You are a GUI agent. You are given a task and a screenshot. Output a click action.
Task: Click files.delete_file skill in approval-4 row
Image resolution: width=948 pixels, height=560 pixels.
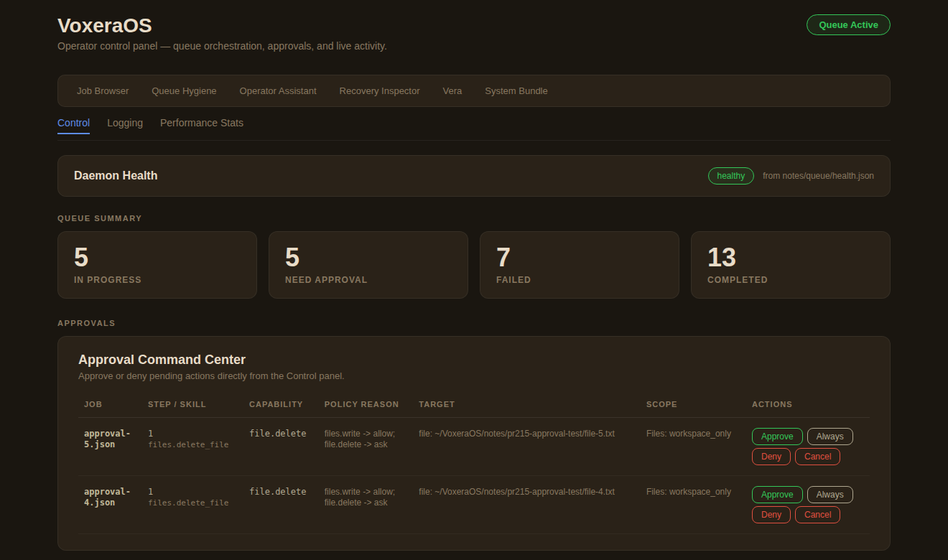(188, 503)
